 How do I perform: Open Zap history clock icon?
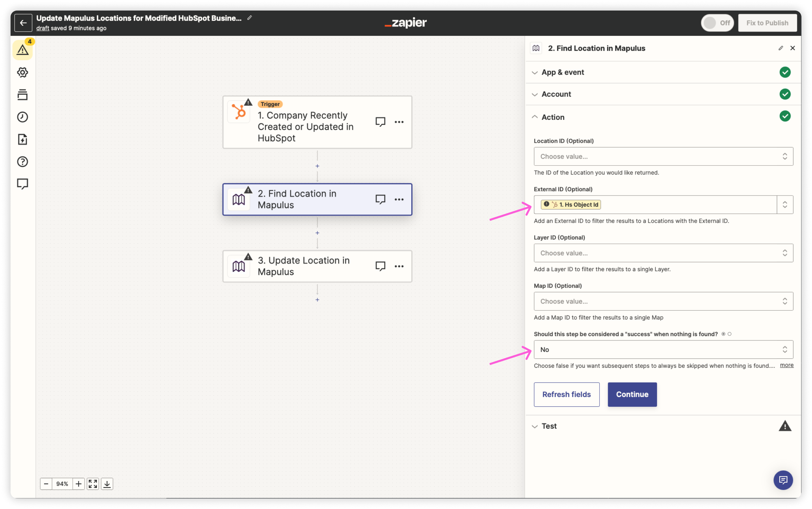click(23, 117)
